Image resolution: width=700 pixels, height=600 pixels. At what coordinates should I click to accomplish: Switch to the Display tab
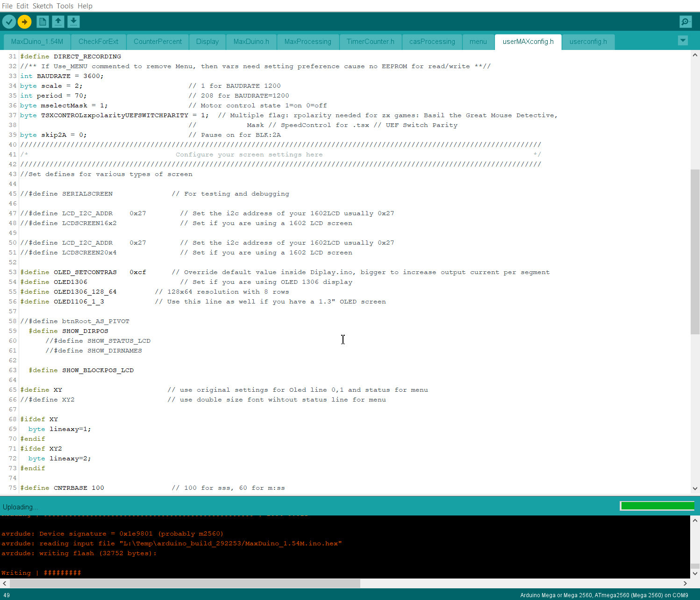(207, 42)
